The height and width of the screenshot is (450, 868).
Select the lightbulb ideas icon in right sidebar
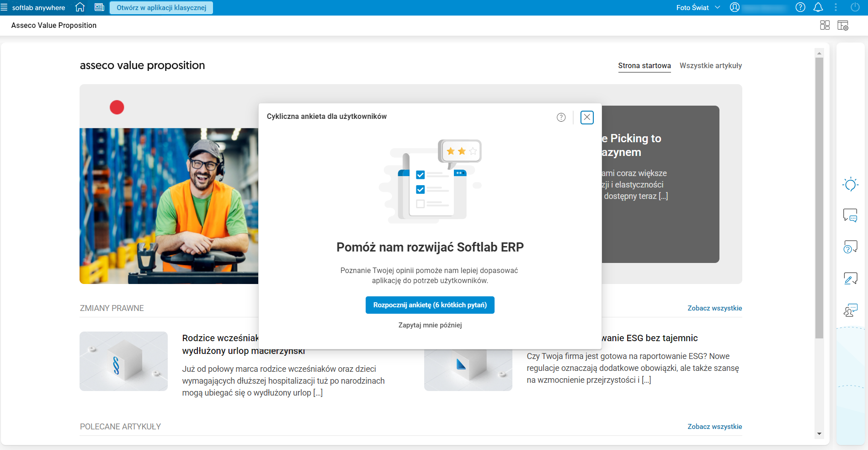click(x=850, y=185)
